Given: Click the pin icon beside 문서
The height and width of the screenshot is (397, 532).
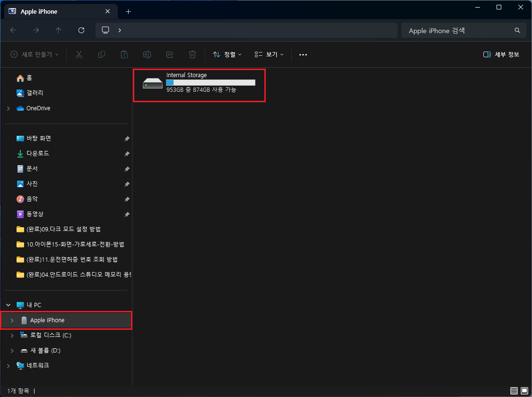Looking at the screenshot, I should [x=127, y=169].
